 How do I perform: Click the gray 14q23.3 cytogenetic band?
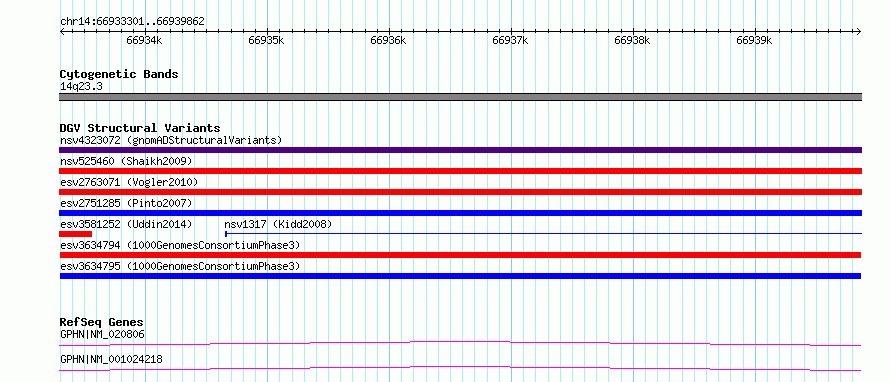tap(460, 97)
